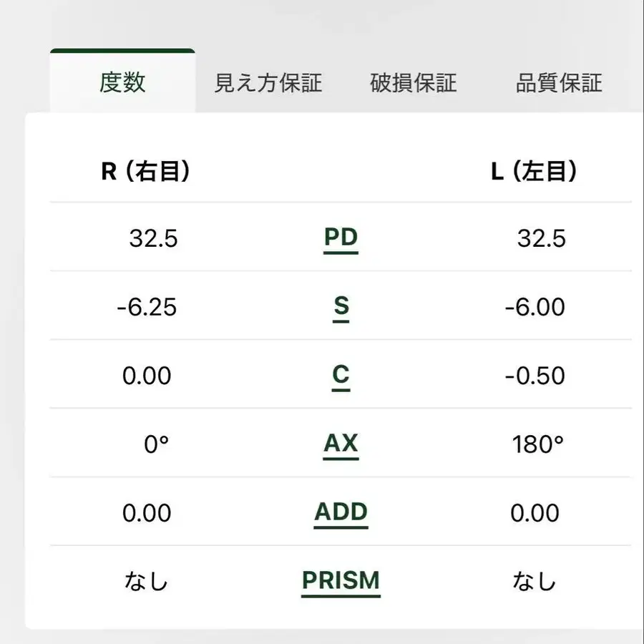Click the left eye C value -0.50

coord(535,376)
